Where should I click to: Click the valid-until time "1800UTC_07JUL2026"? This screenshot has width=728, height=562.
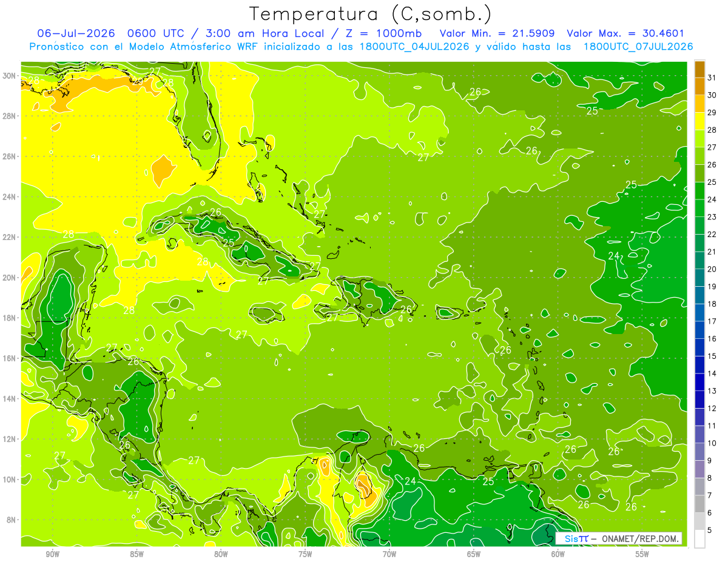coord(638,47)
